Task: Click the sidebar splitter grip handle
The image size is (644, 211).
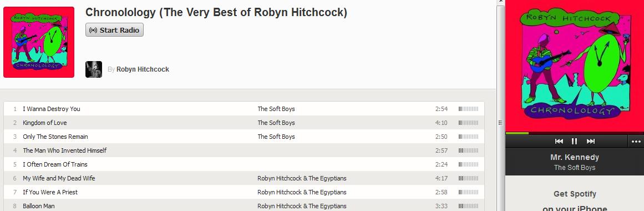Action: (x=500, y=123)
